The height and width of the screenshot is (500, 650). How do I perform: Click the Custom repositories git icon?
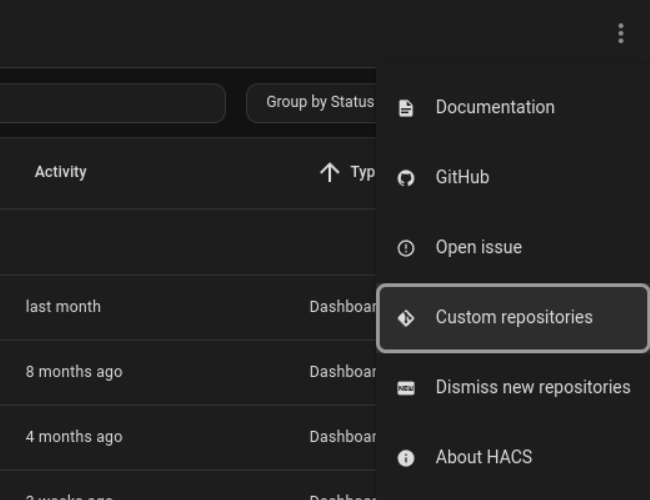pos(406,318)
